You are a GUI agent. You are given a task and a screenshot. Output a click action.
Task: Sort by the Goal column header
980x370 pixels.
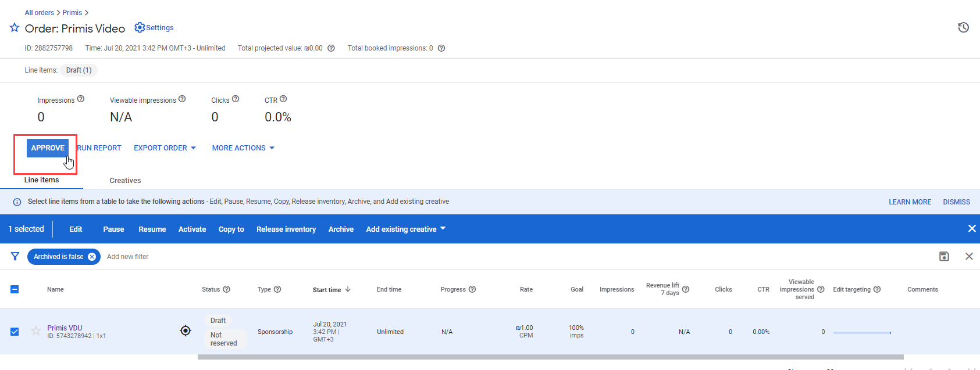coord(577,289)
